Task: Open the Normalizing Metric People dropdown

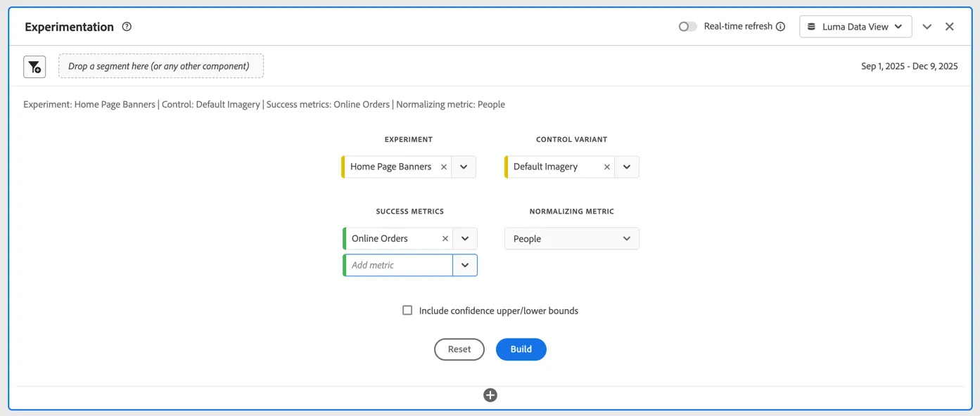Action: tap(572, 239)
